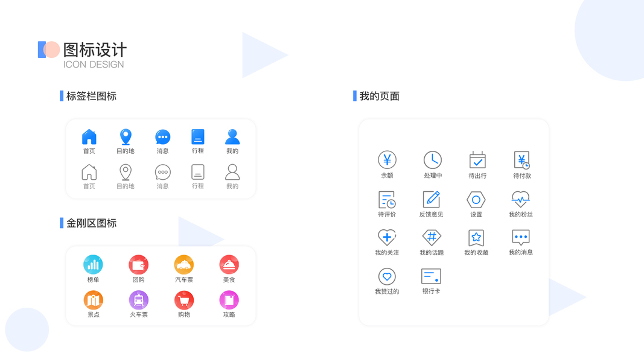
Task: Click the 金刚区图标 section heading
Action: pyautogui.click(x=91, y=223)
